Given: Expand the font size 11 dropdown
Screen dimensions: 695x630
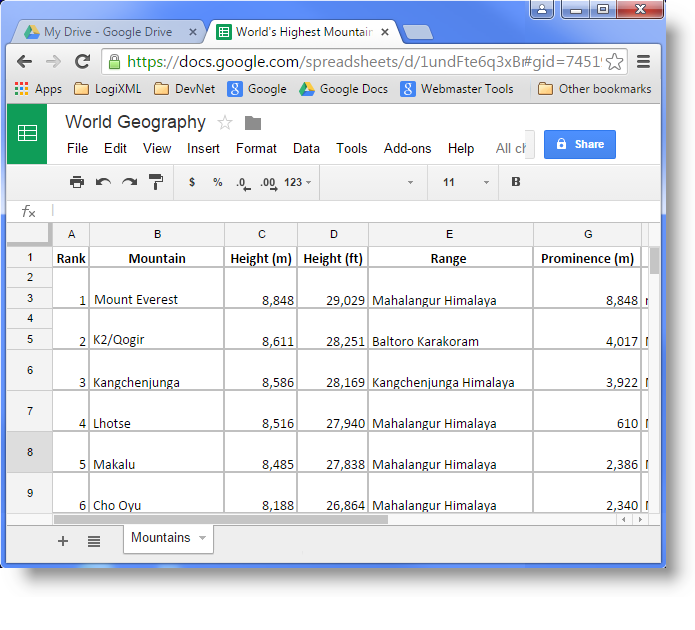Looking at the screenshot, I should [x=486, y=182].
